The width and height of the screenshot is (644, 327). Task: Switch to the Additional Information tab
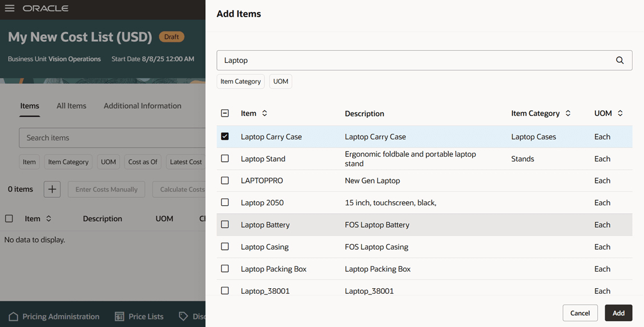[x=143, y=106]
